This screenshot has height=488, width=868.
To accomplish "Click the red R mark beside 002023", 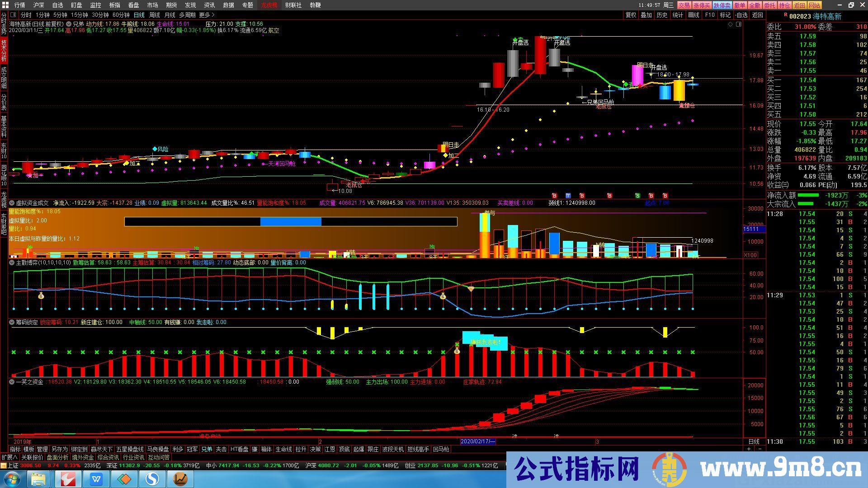I will pyautogui.click(x=785, y=15).
